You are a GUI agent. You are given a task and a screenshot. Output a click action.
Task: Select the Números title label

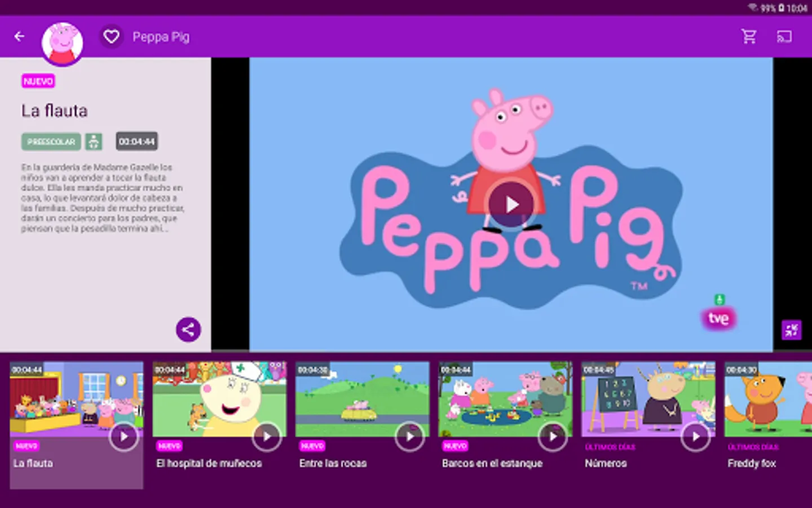(x=606, y=463)
